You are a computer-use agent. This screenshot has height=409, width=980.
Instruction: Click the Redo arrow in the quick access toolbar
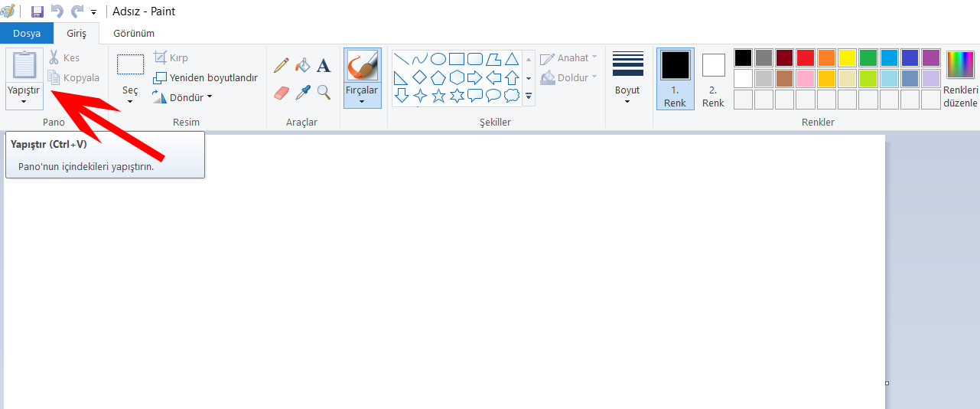77,11
